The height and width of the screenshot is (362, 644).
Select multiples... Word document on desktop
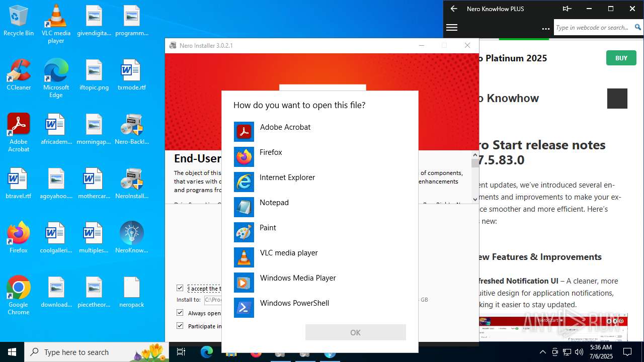[x=94, y=238]
